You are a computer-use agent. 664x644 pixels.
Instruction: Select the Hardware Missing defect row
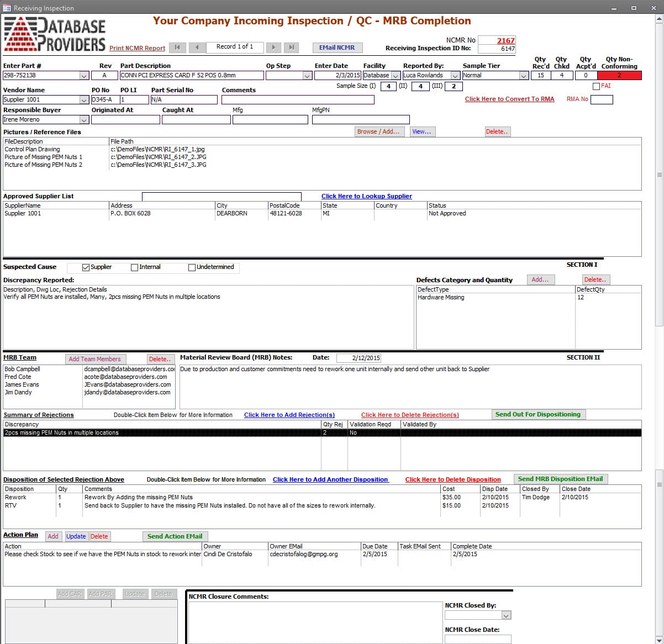point(529,297)
